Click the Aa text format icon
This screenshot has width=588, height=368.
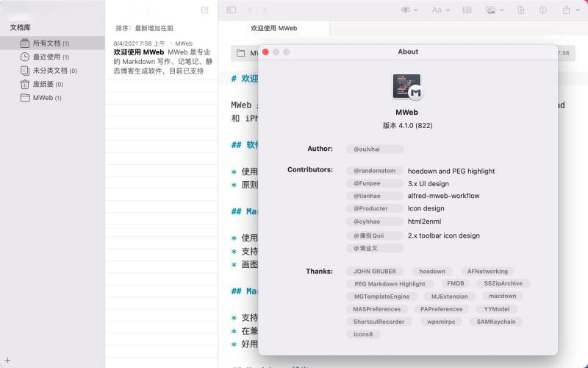coord(437,10)
